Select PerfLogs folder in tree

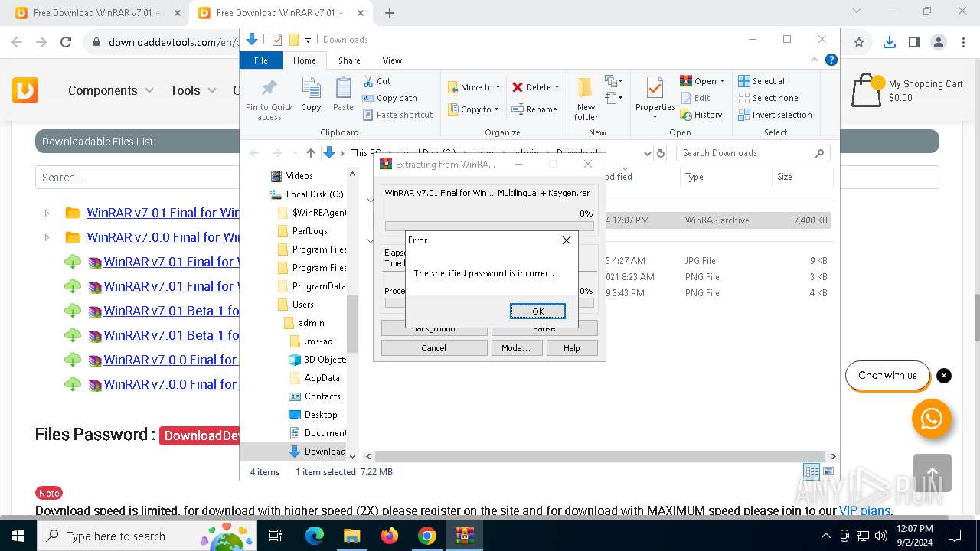pos(310,230)
